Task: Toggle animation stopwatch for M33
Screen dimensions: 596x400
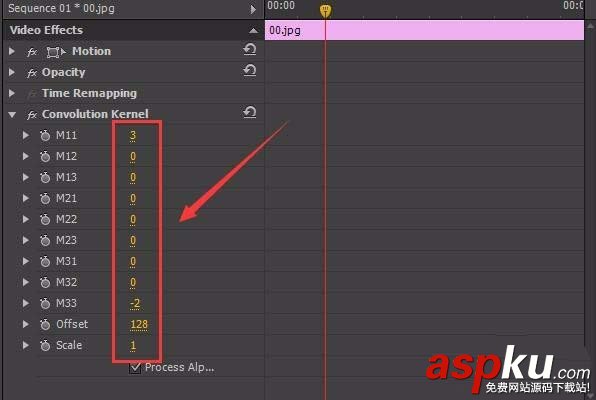Action: click(x=45, y=303)
